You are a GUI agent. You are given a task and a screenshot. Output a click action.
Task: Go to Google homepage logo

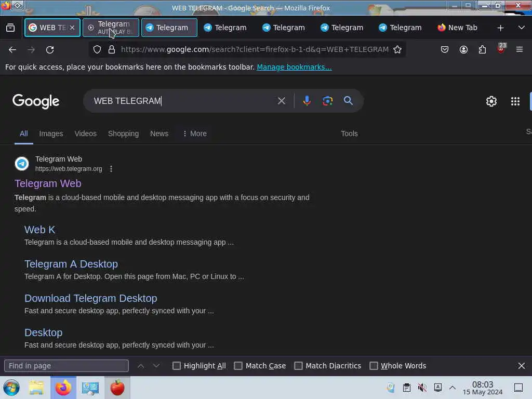[36, 101]
